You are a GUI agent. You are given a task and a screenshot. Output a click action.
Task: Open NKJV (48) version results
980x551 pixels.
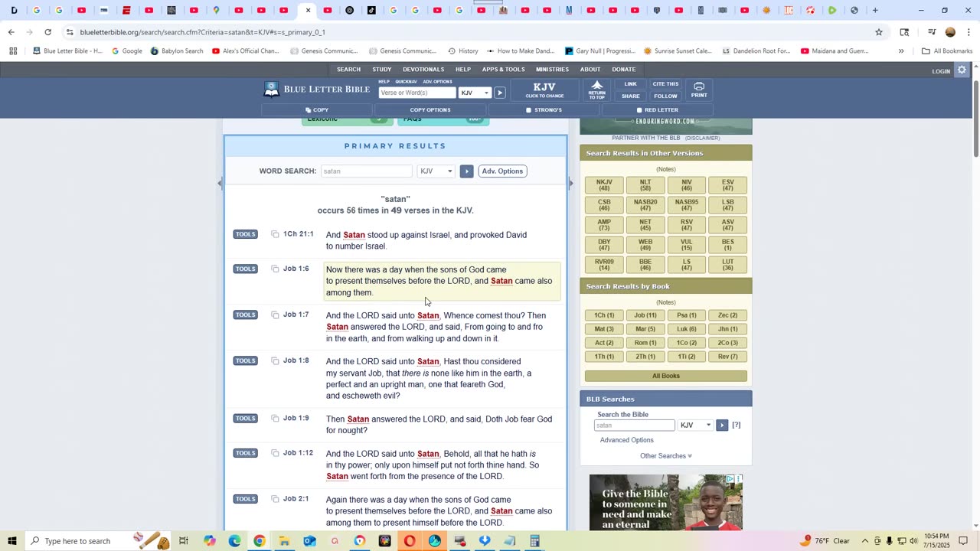click(x=604, y=185)
